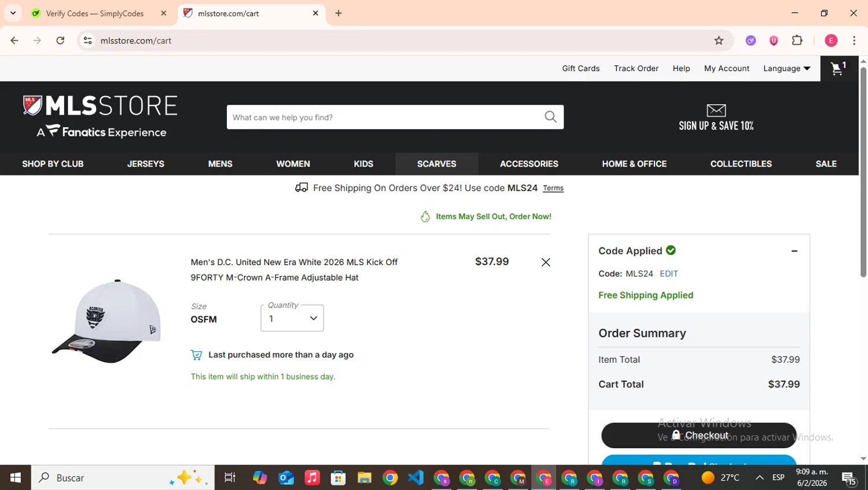
Task: Open a new browser tab
Action: tap(339, 13)
